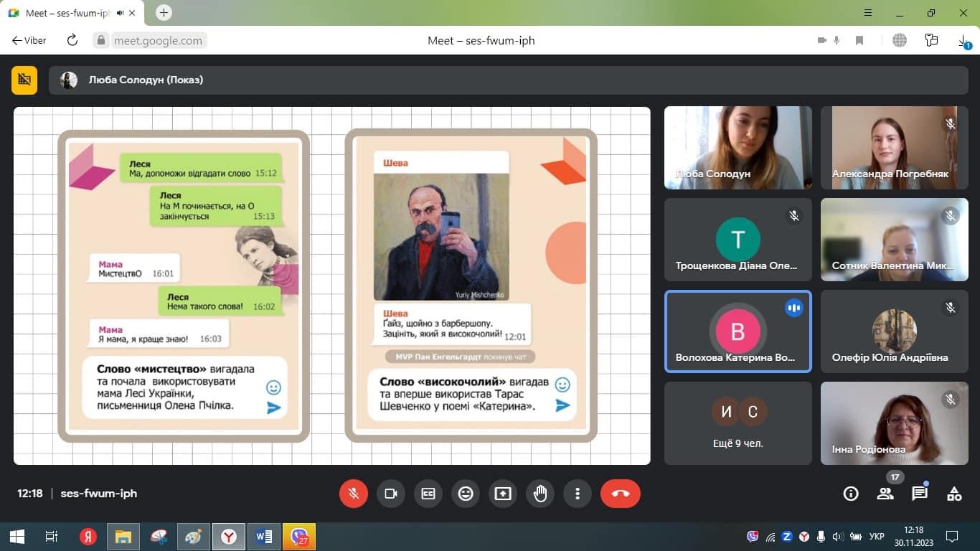Unmute the microphone in Meet controls
Screen dimensions: 980x551
click(x=354, y=494)
